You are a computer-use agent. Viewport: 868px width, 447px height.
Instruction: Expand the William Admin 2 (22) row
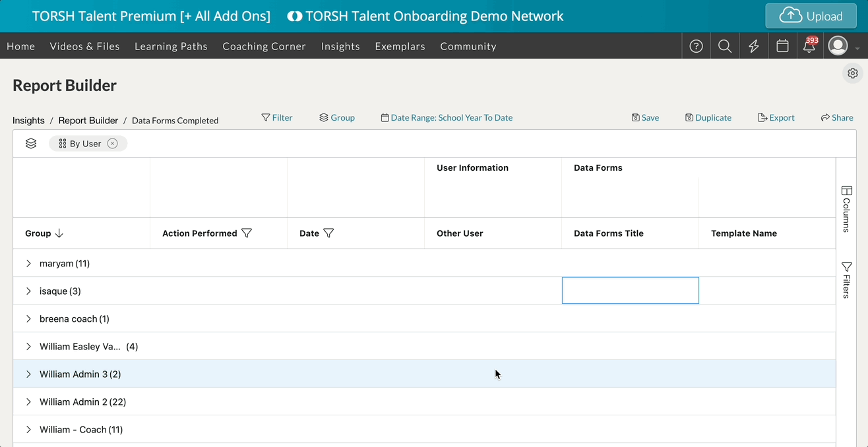click(28, 402)
